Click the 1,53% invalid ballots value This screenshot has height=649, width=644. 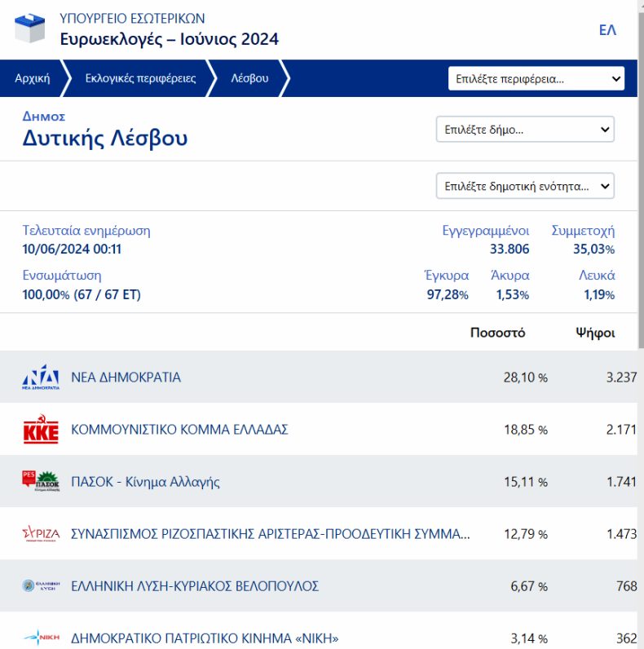click(513, 294)
